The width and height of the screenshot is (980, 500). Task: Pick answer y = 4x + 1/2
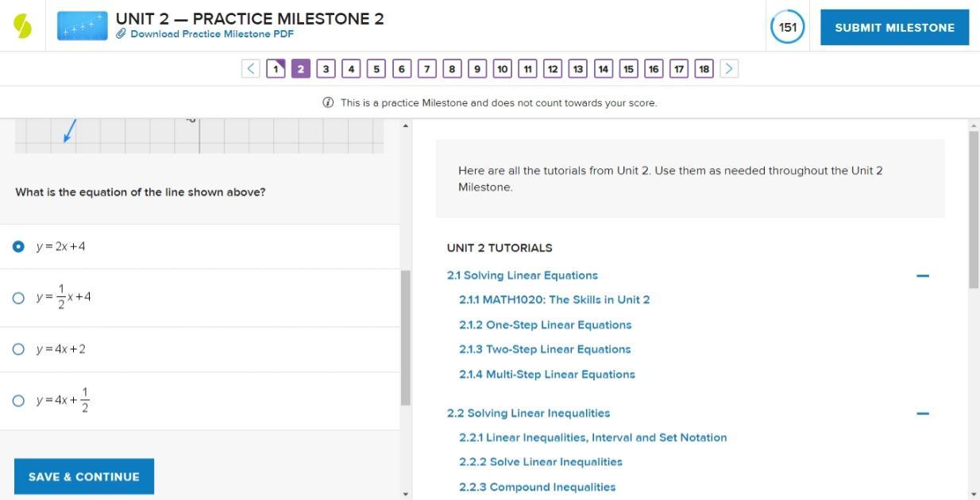coord(19,401)
